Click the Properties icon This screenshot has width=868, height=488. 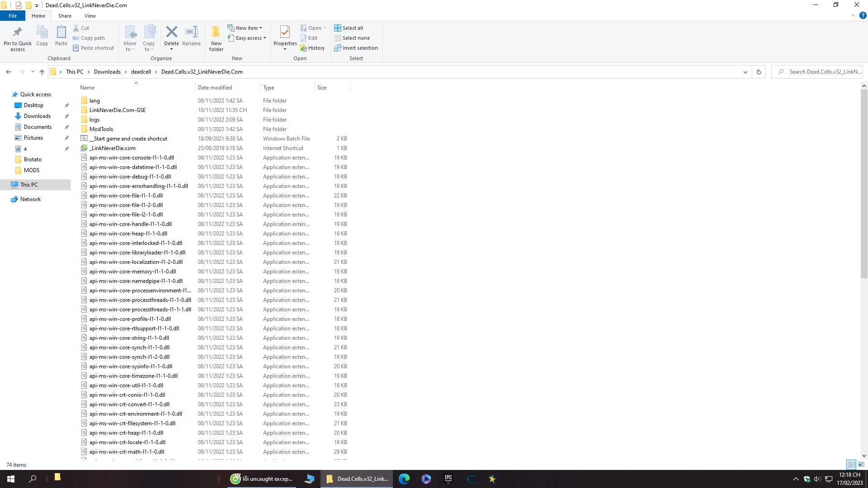[x=285, y=32]
